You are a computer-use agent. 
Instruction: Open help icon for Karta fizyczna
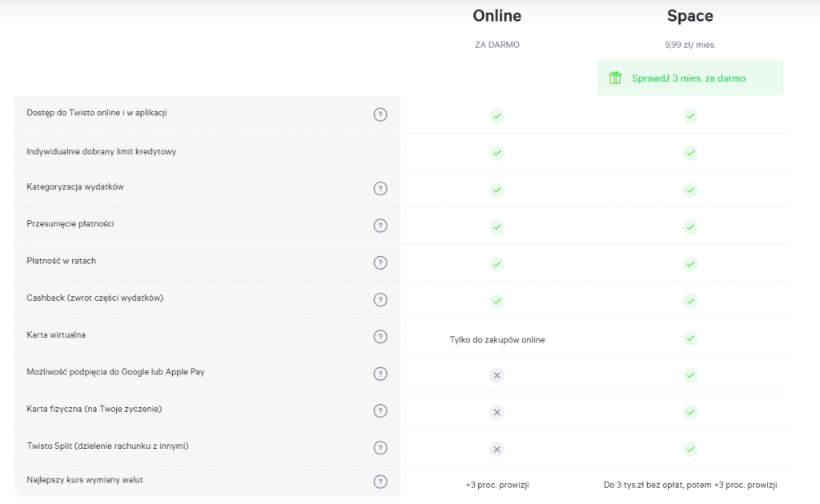[380, 411]
